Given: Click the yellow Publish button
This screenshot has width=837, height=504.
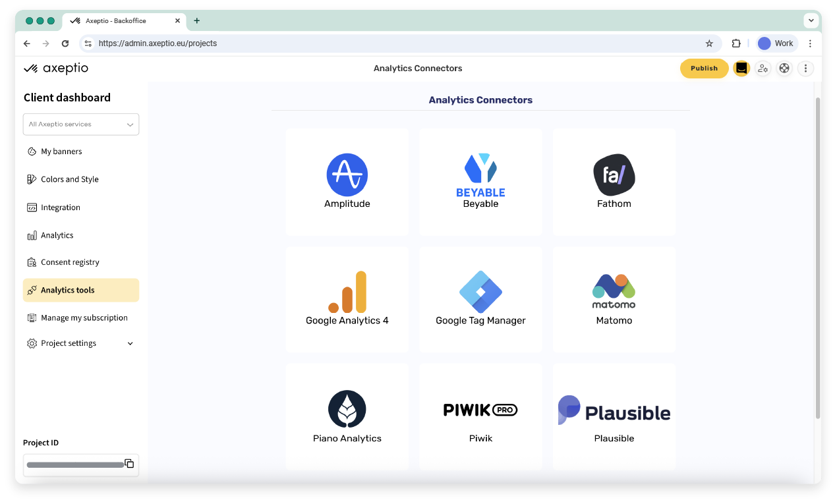Looking at the screenshot, I should (x=704, y=68).
